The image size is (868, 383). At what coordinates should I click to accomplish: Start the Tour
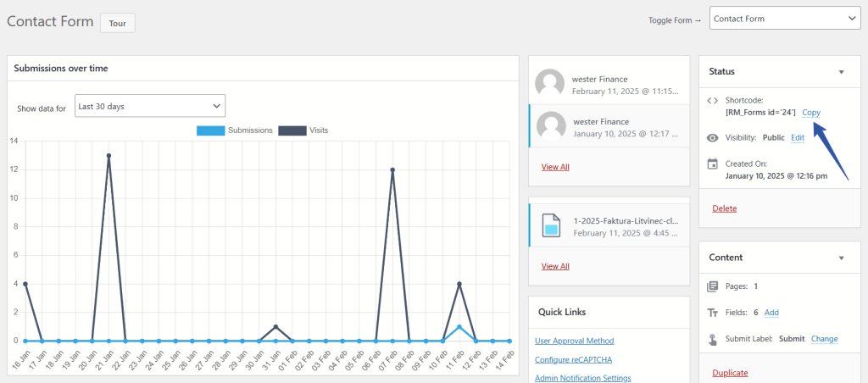click(117, 23)
